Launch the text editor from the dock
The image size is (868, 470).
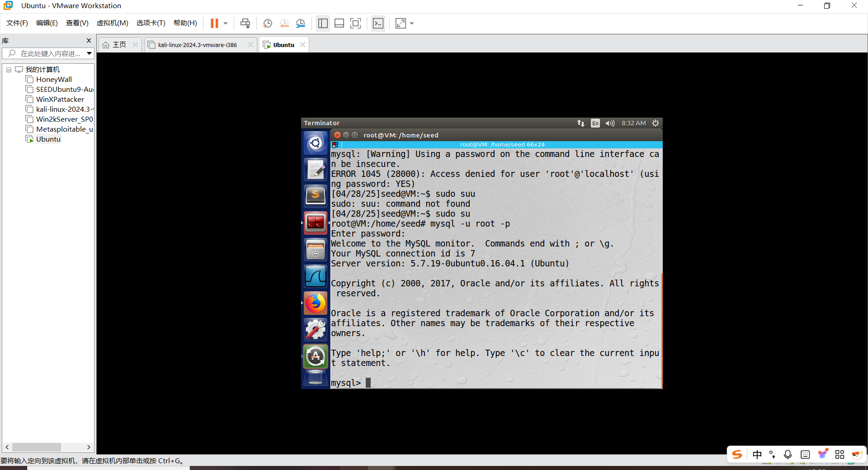(315, 170)
